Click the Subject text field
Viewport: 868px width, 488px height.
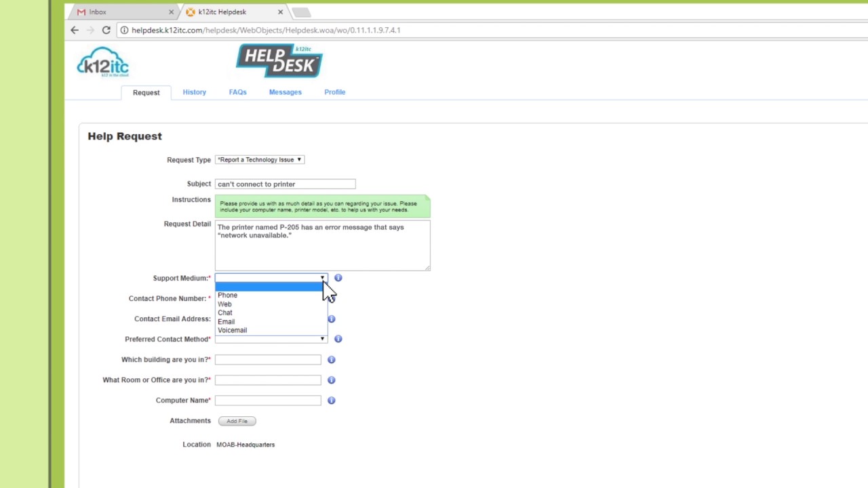tap(285, 184)
